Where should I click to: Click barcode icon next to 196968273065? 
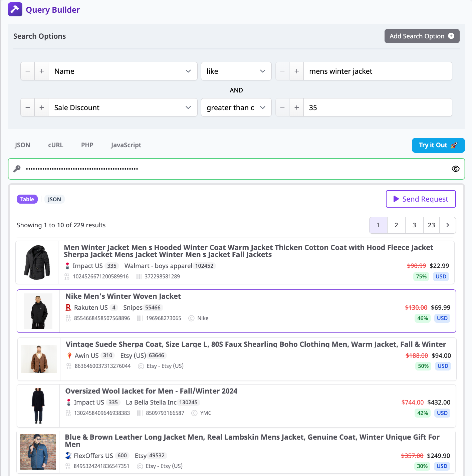pyautogui.click(x=140, y=318)
